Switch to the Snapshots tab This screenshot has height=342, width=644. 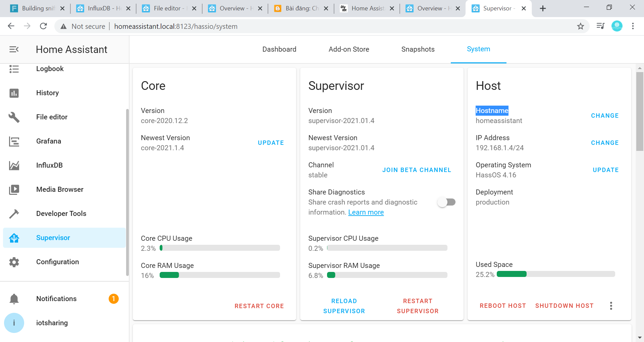tap(418, 49)
